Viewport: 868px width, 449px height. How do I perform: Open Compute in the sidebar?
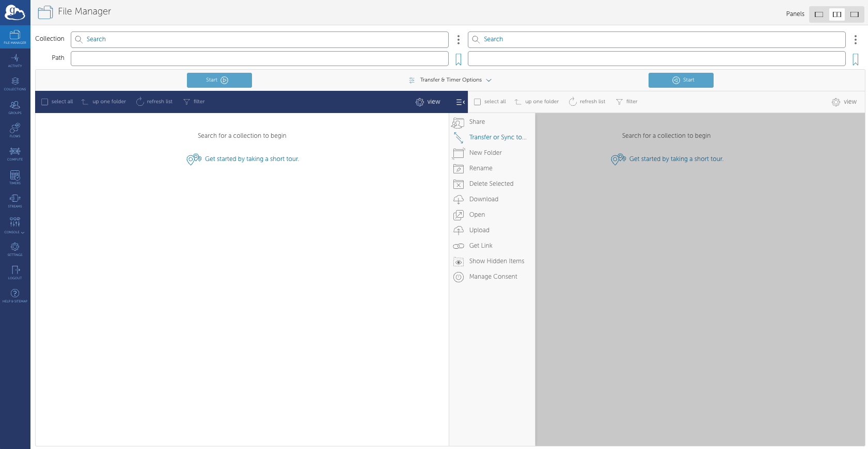pos(15,154)
